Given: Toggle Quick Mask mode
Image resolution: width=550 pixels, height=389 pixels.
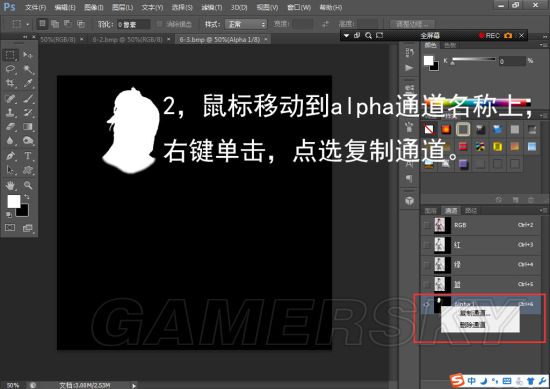Looking at the screenshot, I should 10,228.
